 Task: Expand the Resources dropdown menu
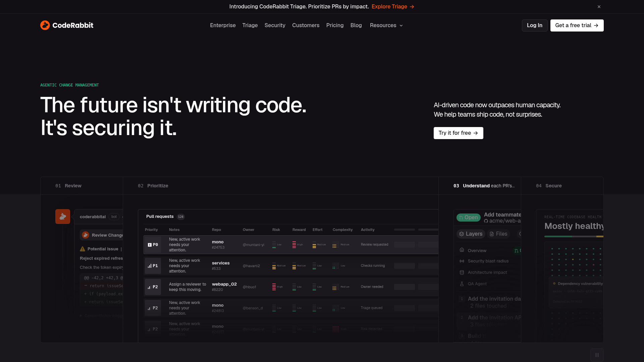click(386, 25)
